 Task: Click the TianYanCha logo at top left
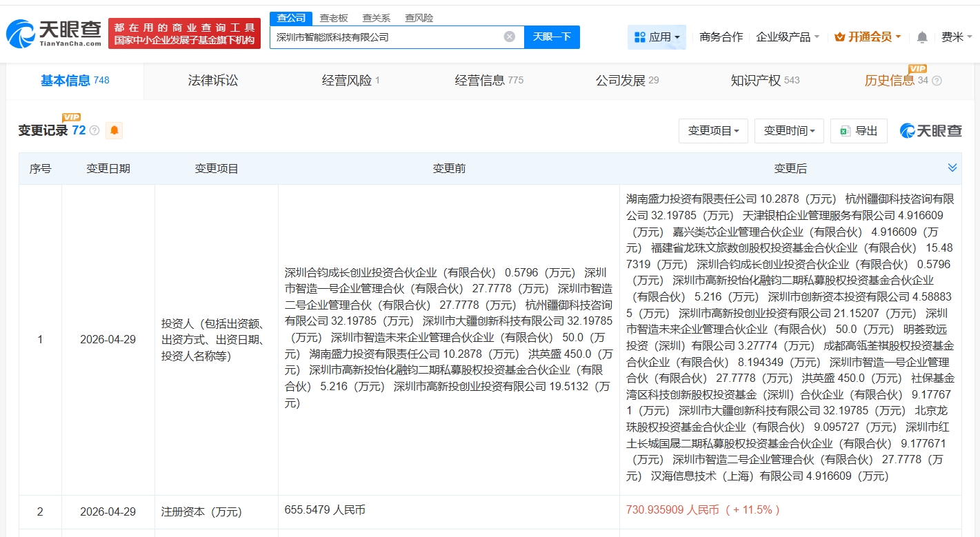54,32
